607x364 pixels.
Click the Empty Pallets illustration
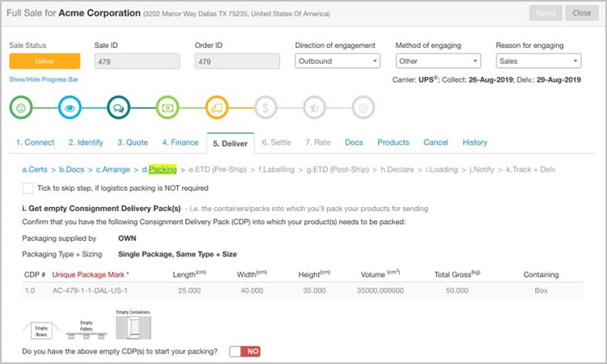pyautogui.click(x=87, y=329)
